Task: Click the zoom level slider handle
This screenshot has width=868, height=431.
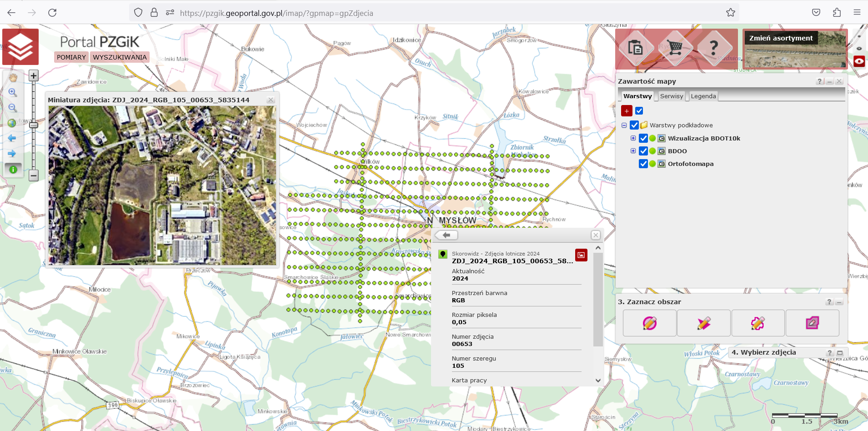Action: [34, 125]
